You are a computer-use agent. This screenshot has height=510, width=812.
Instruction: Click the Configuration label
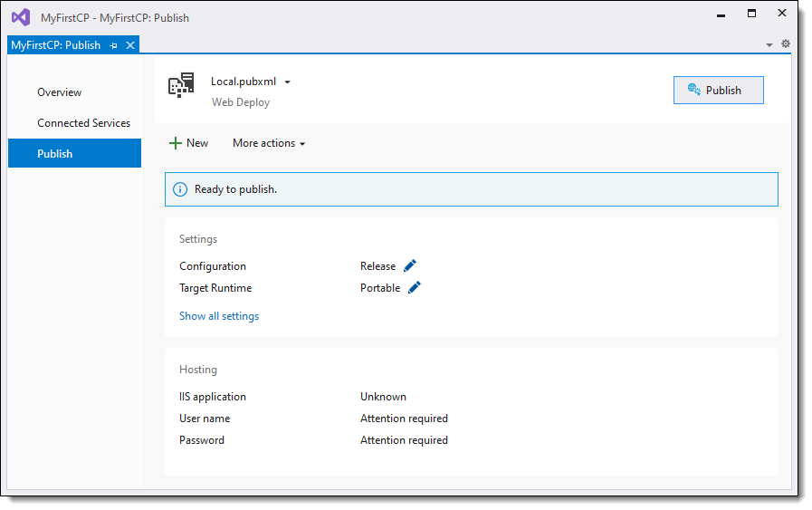pyautogui.click(x=213, y=266)
